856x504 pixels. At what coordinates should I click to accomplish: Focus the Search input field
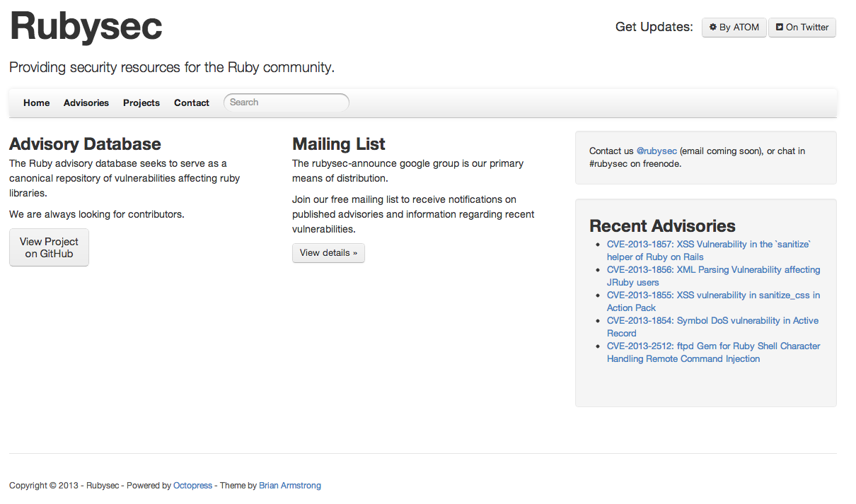(287, 102)
